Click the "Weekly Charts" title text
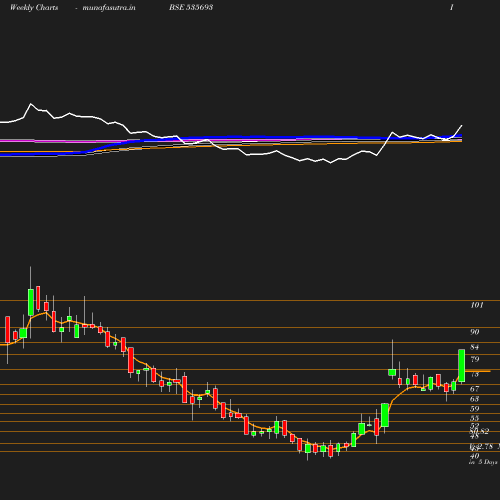Image resolution: width=500 pixels, height=500 pixels. click(x=34, y=7)
